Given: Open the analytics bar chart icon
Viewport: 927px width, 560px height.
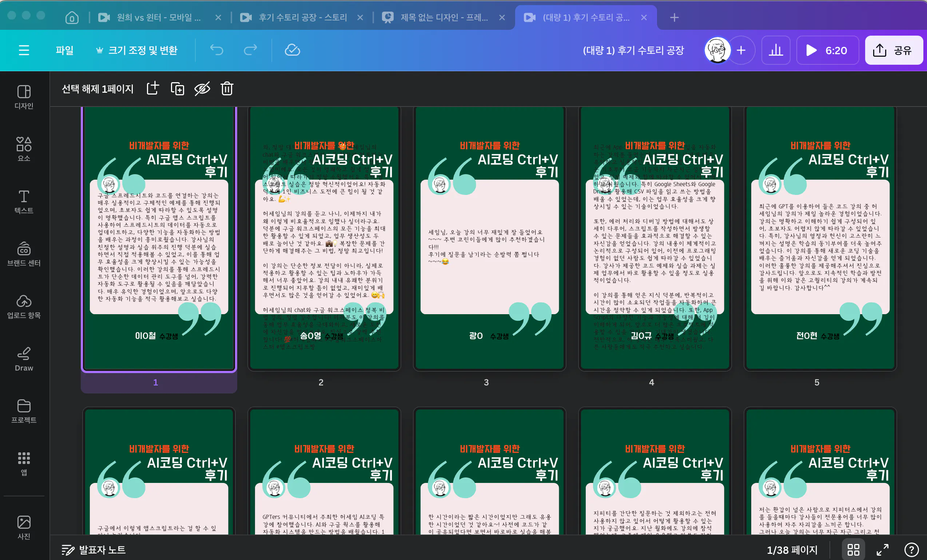Looking at the screenshot, I should click(775, 50).
